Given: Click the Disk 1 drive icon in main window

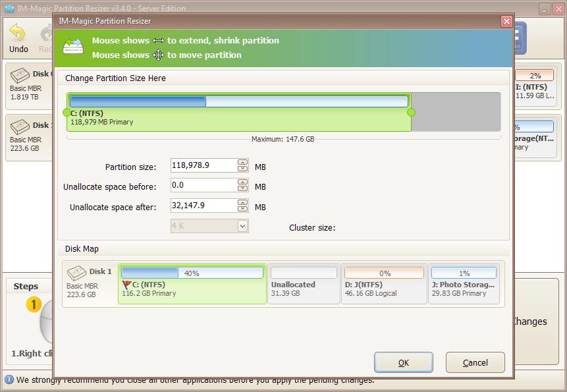Looking at the screenshot, I should point(20,127).
